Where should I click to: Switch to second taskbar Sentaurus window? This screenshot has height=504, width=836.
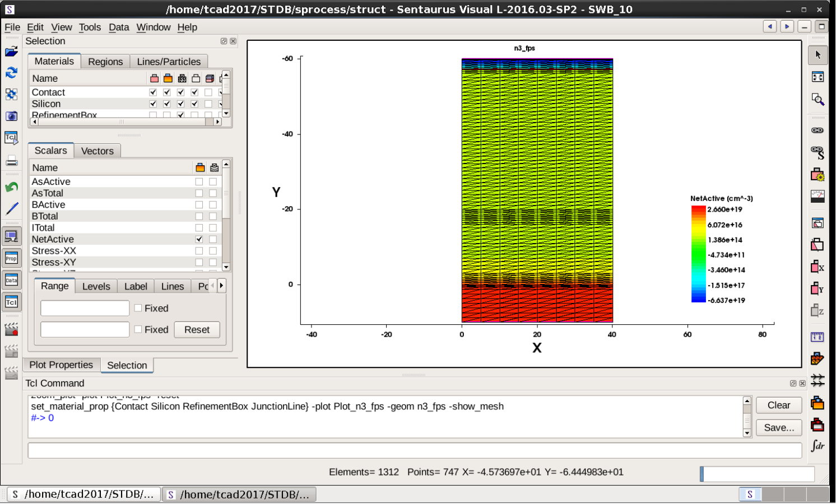[x=239, y=494]
